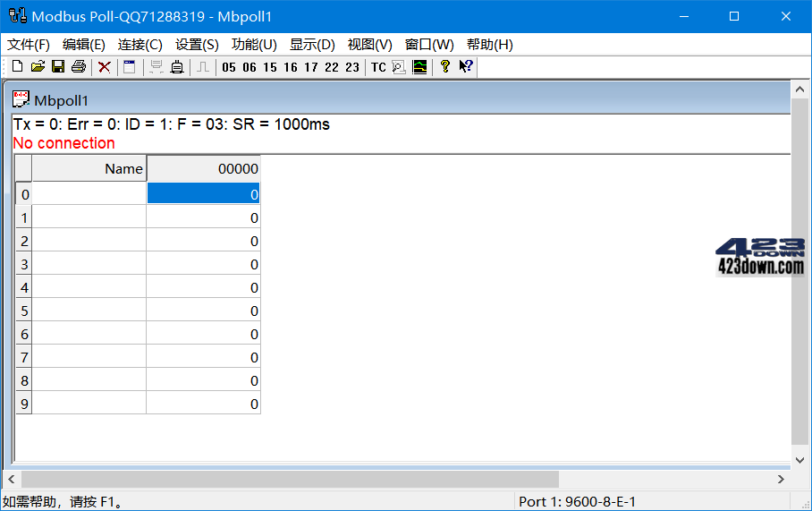Click the vertical scrollbar down arrow
Screen dimensions: 812x511
[799, 460]
